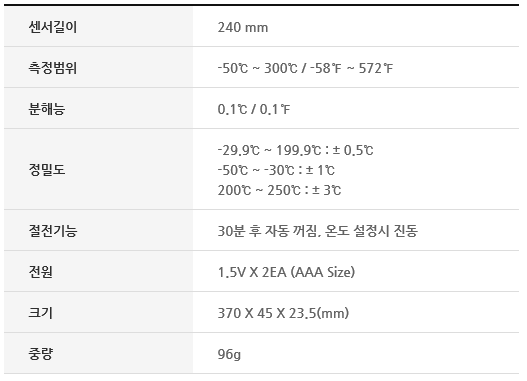The height and width of the screenshot is (381, 527).
Task: Click the 중량 row label
Action: coord(41,353)
